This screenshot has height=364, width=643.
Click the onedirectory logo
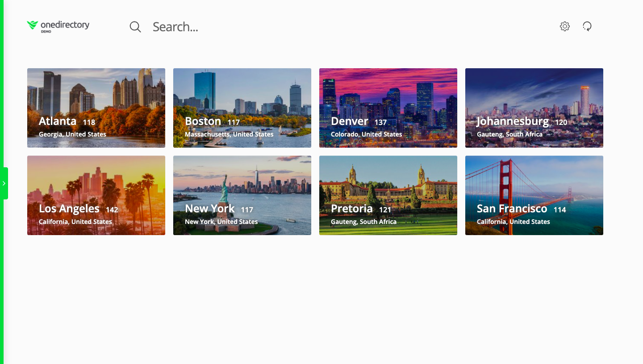(58, 26)
